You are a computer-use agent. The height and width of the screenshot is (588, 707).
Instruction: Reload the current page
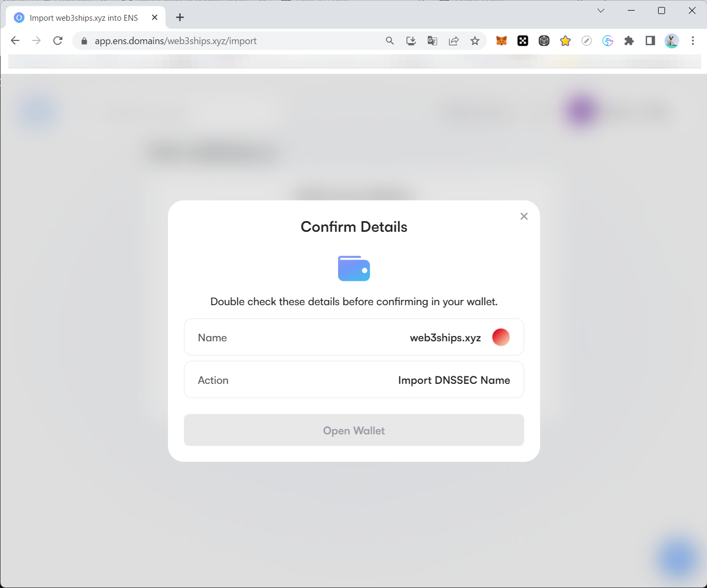coord(58,41)
